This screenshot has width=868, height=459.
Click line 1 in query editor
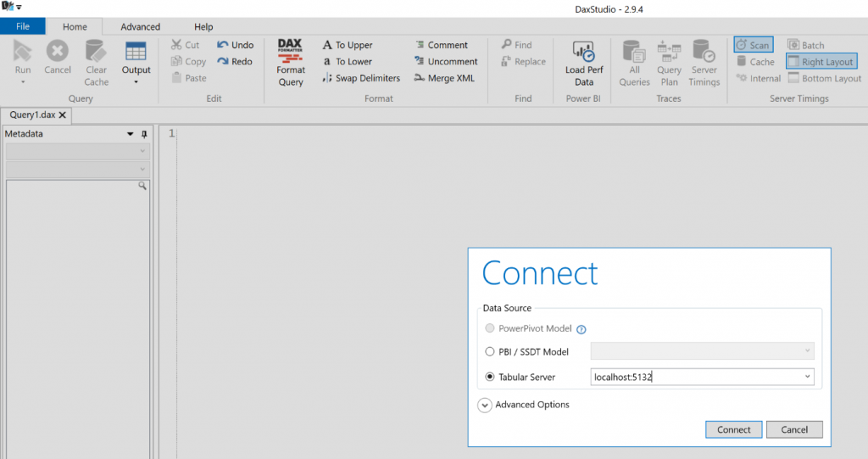(x=520, y=133)
